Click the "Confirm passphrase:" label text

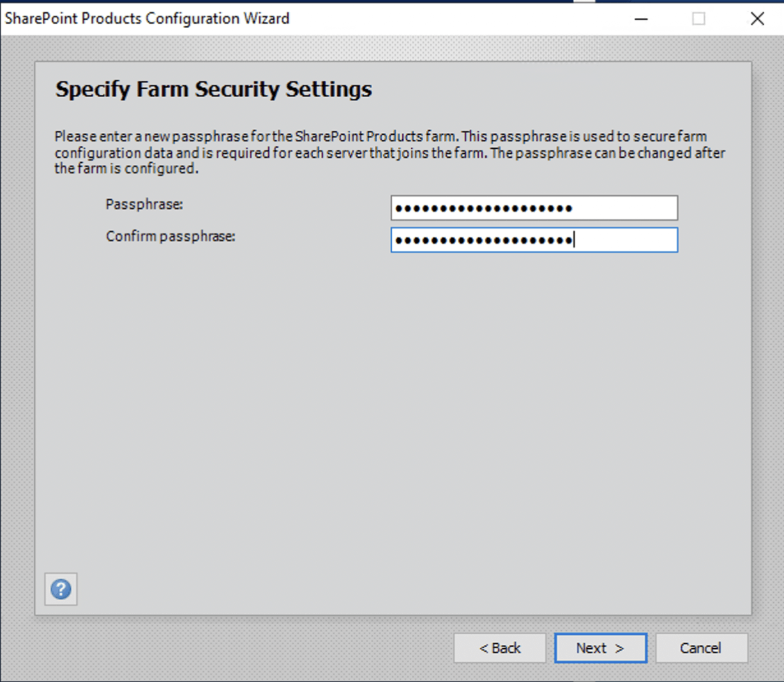click(170, 236)
